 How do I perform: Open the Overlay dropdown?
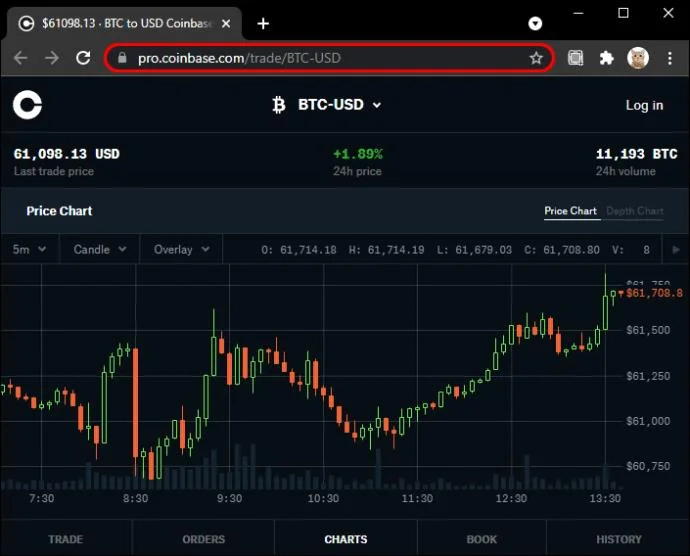coord(181,250)
